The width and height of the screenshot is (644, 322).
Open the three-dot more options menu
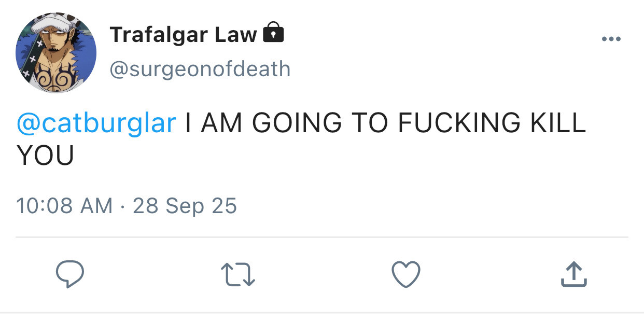click(x=611, y=39)
